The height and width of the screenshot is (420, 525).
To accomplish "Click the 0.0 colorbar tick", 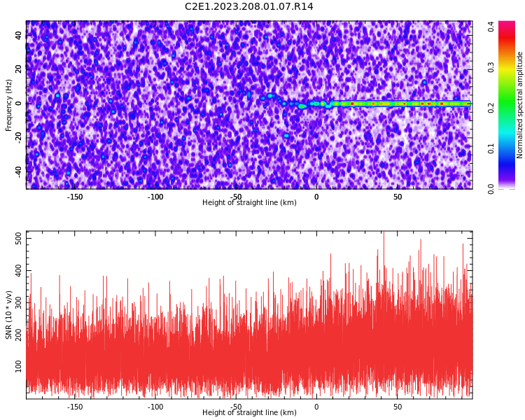I will click(491, 189).
